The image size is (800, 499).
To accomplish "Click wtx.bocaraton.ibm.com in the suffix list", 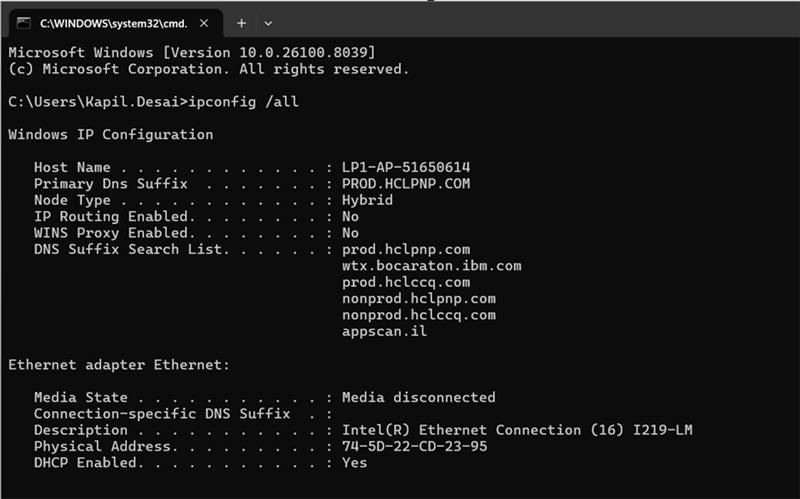I will point(431,266).
